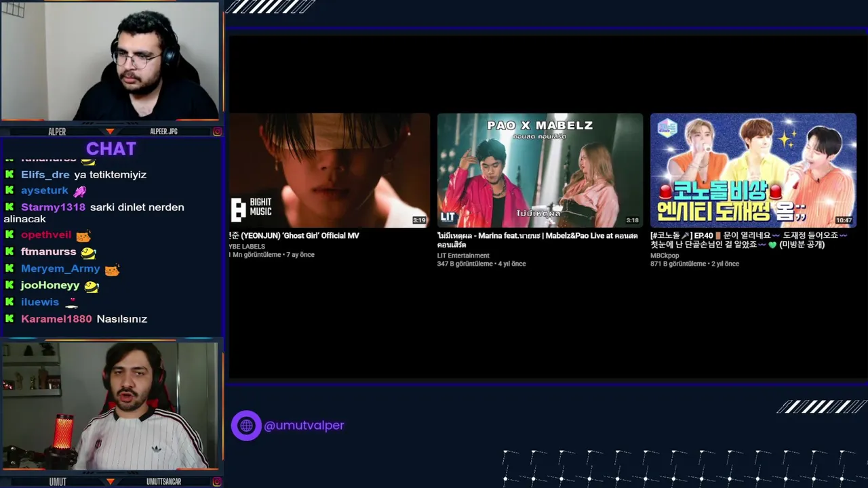Click Alper's webcam feed
Screen dimensions: 868x488
coord(110,61)
